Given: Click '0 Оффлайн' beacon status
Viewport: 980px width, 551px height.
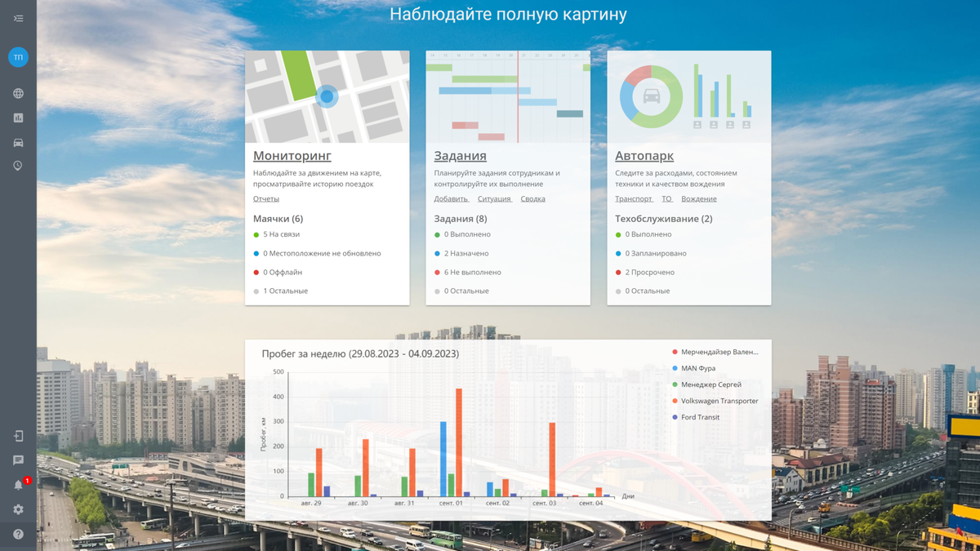Looking at the screenshot, I should click(278, 272).
